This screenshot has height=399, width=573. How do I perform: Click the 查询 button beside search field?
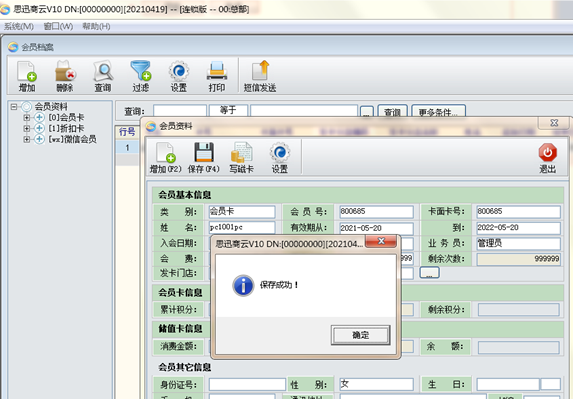coord(392,112)
